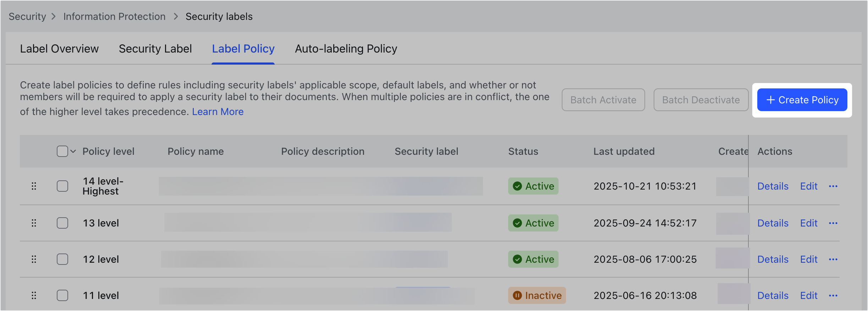Screen dimensions: 868x311
Task: Edit the 14 level-Highest policy
Action: pos(809,186)
